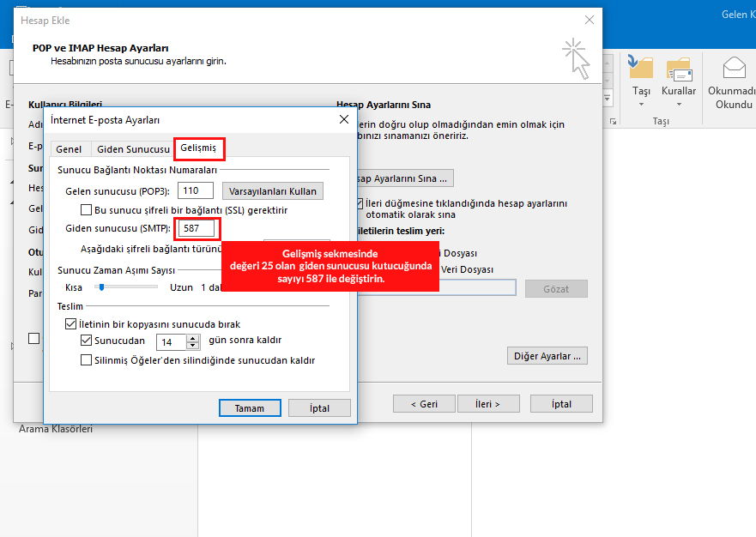Viewport: 756px width, 537px height.
Task: Close the Hesap Ekle window
Action: 589,20
